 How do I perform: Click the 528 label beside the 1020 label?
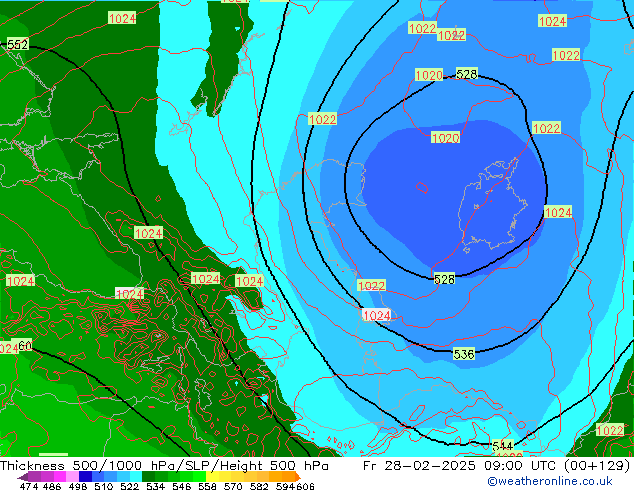pos(467,74)
